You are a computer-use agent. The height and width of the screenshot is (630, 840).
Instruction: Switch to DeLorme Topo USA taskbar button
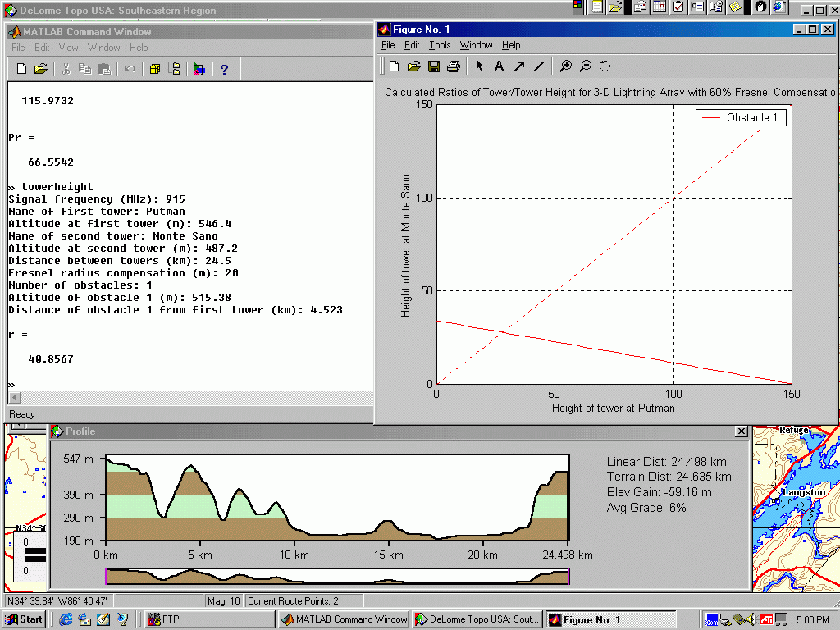coord(477,619)
